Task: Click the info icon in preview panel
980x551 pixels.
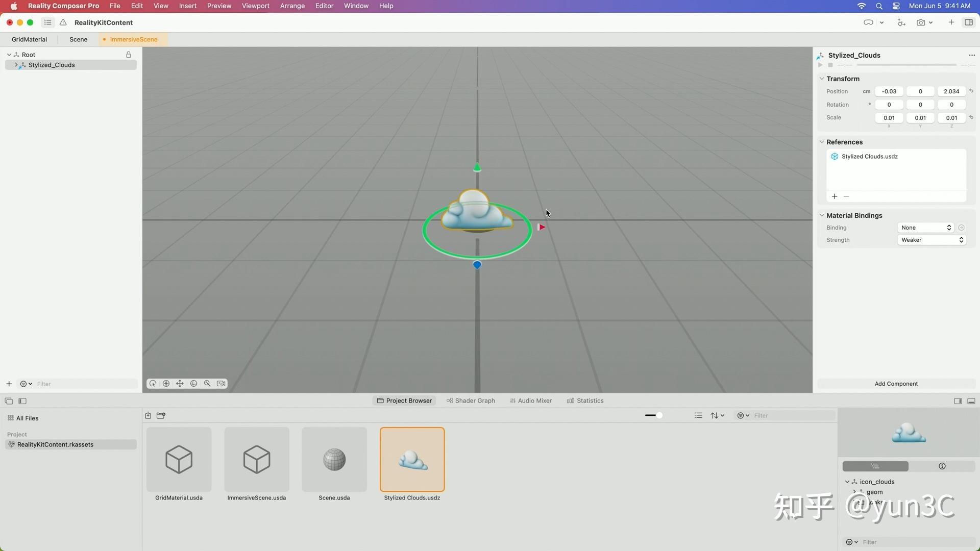Action: (x=942, y=466)
